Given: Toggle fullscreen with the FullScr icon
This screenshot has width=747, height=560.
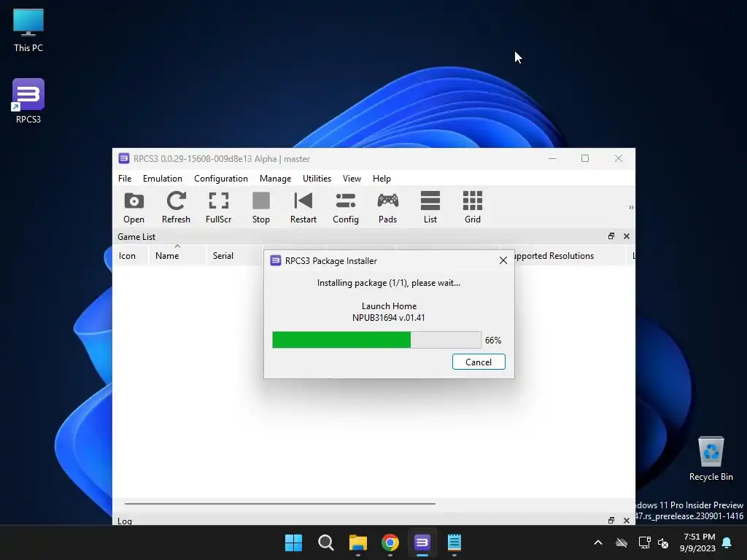Looking at the screenshot, I should pos(219,207).
